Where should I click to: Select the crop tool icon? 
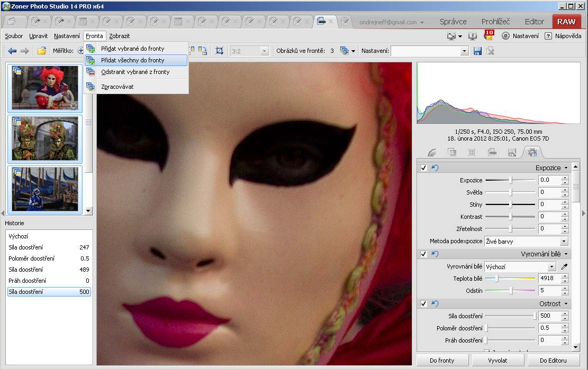220,51
